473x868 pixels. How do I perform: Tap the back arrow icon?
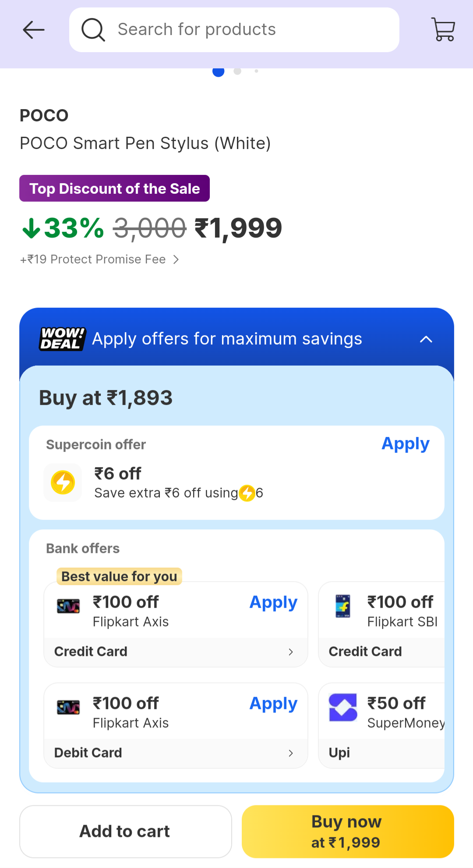coord(33,30)
